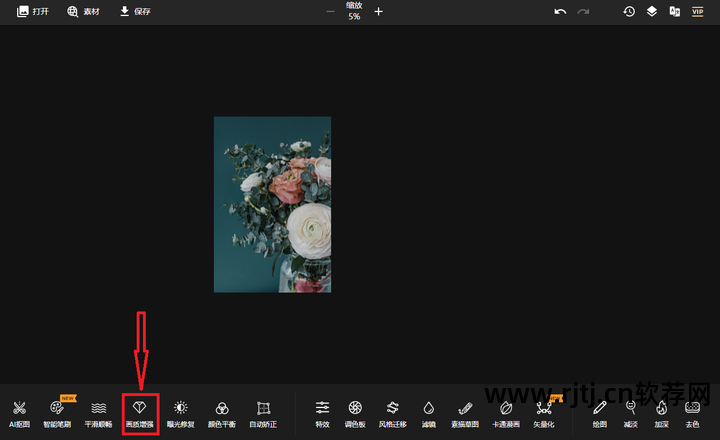This screenshot has height=440, width=720.
Task: Open the 素材 materials menu
Action: pos(84,11)
